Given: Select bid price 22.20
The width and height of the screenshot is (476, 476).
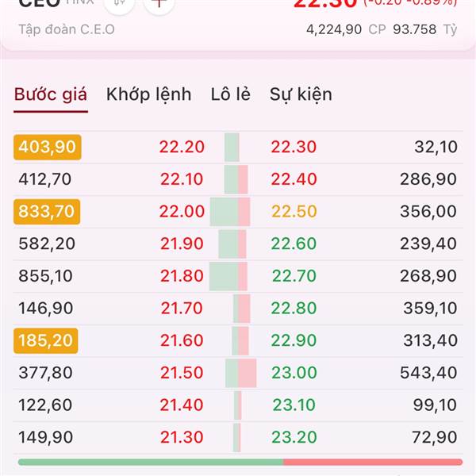Looking at the screenshot, I should pyautogui.click(x=182, y=148).
